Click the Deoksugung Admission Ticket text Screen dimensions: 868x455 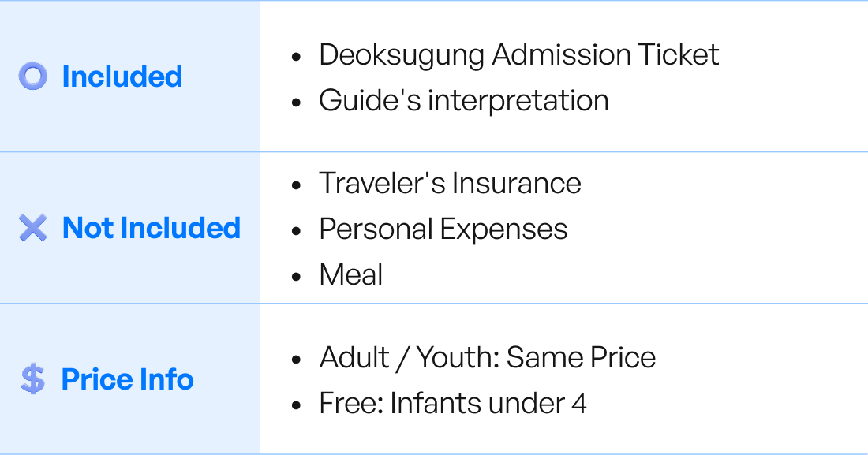click(x=518, y=55)
